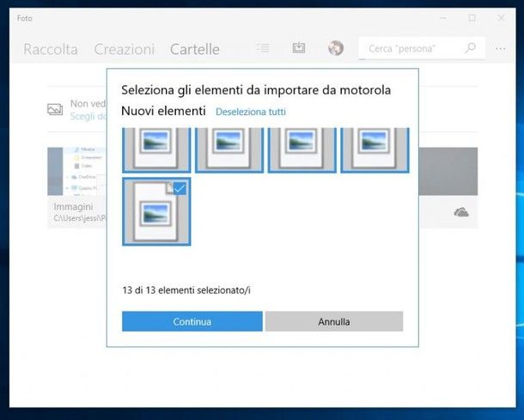Click in the Cerca "persona" search field
Screen dimensions: 524x420
click(x=422, y=48)
